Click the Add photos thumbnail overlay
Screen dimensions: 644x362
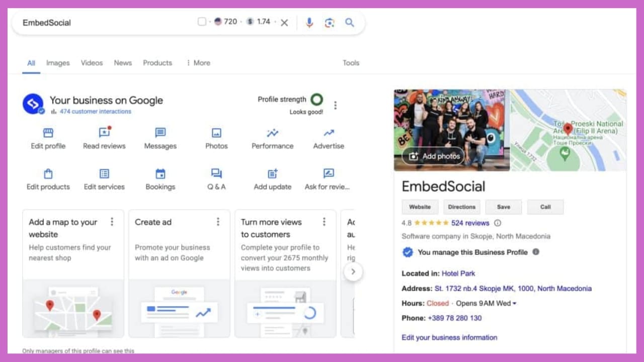[x=433, y=156]
